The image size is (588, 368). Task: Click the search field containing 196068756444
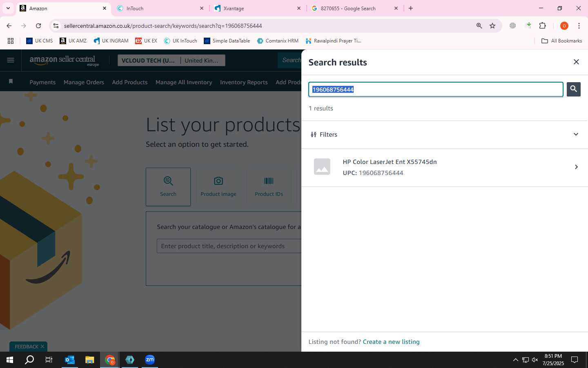point(436,89)
